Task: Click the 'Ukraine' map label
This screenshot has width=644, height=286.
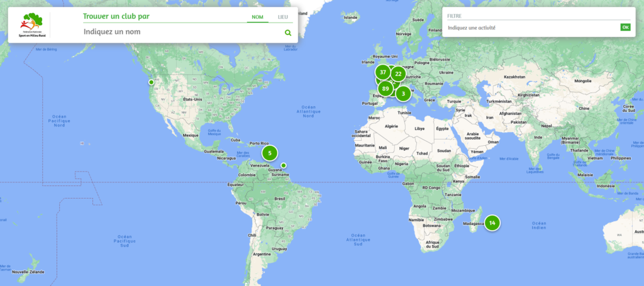Action: (x=447, y=72)
